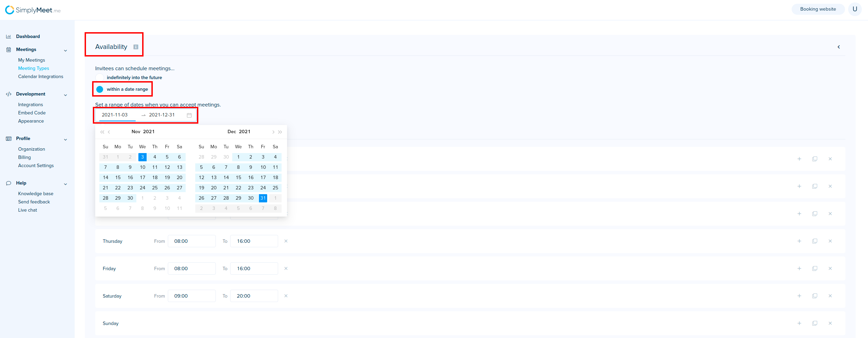Open the user avatar menu
Screen dimensions: 868x338
pyautogui.click(x=855, y=9)
